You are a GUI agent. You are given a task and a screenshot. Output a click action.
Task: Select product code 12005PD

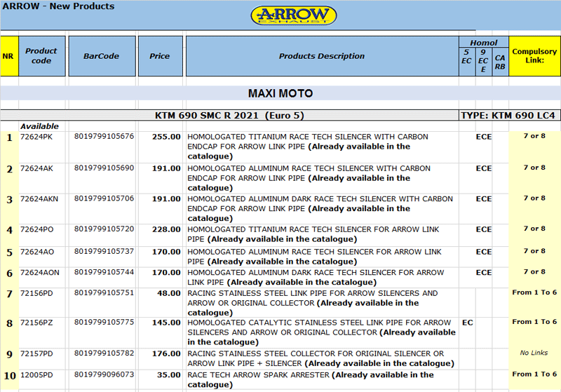coord(36,375)
